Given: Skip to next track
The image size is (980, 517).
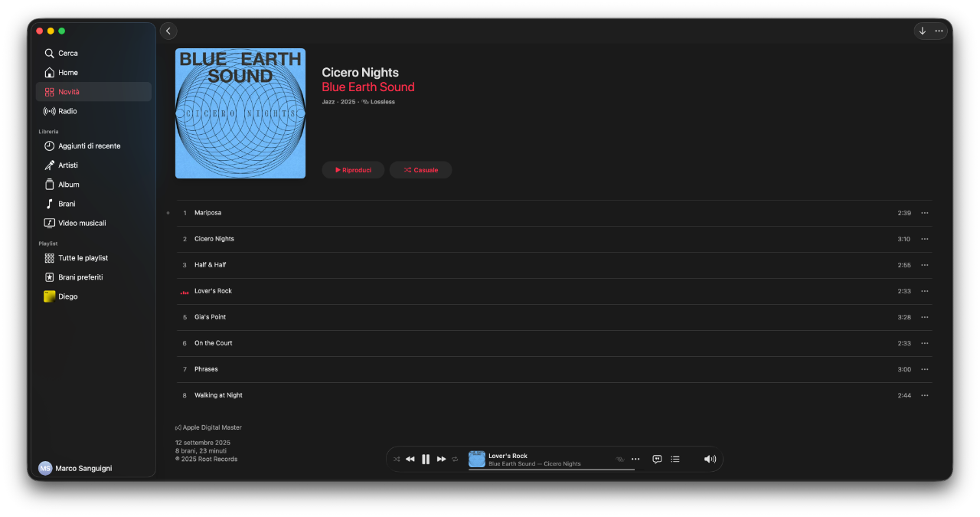Looking at the screenshot, I should click(441, 460).
